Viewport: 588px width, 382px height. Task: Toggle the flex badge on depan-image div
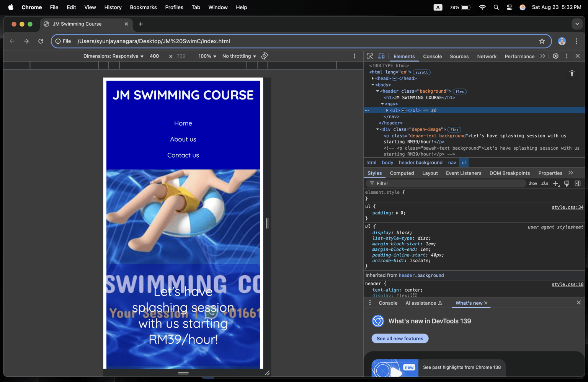[x=454, y=130]
